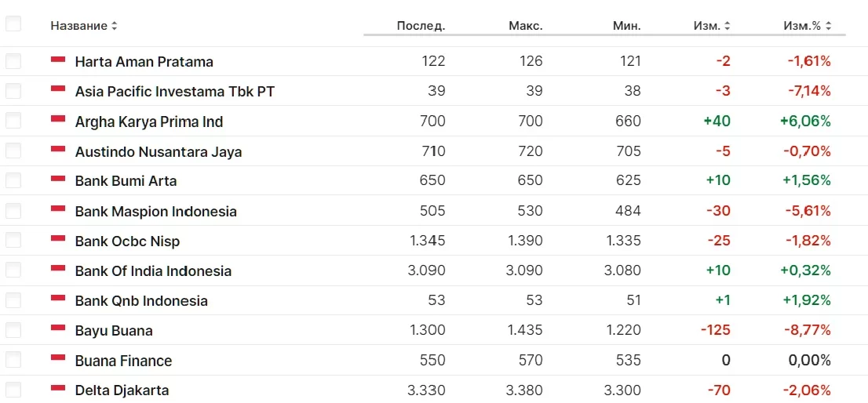The image size is (868, 403).
Task: Open the Bank Of India Indonesia link
Action: pos(153,271)
